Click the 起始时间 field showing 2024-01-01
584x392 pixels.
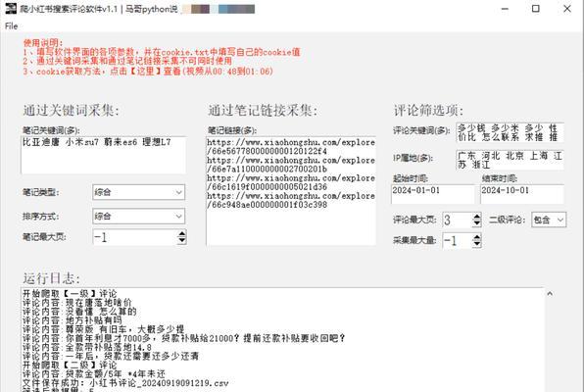coord(433,194)
